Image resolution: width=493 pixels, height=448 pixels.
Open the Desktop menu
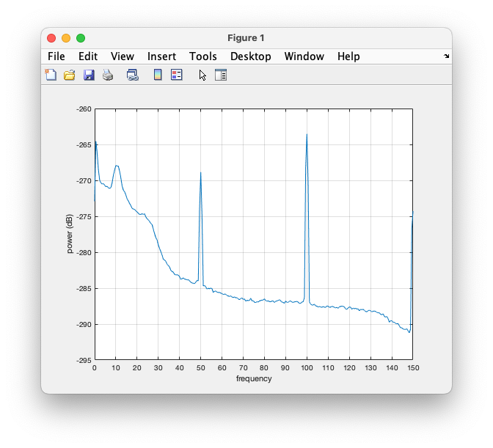(x=250, y=56)
